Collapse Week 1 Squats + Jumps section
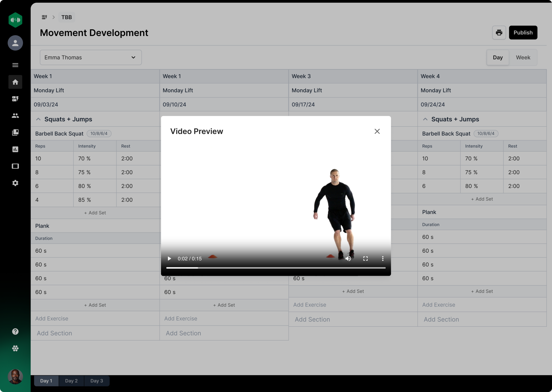This screenshot has height=392, width=552. click(x=38, y=119)
